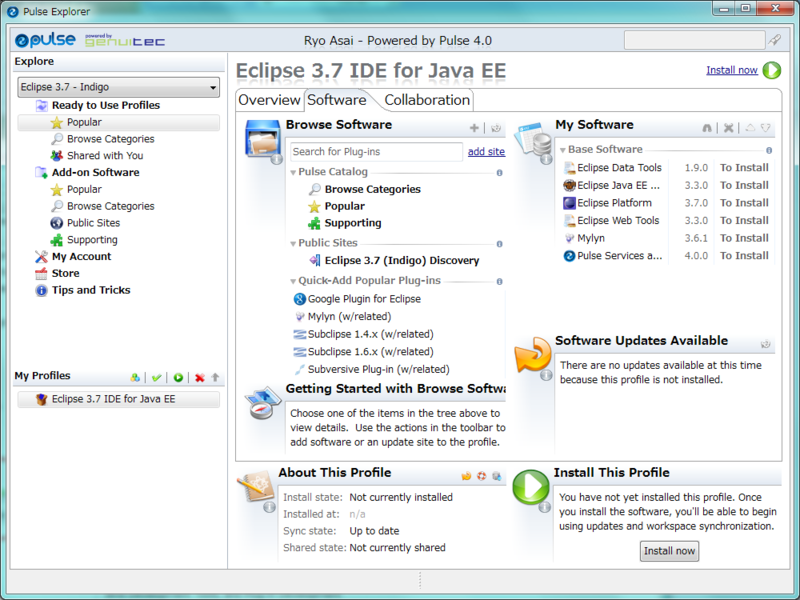Click the Search for Plug-ins field
Screen dimensions: 800x600
377,152
